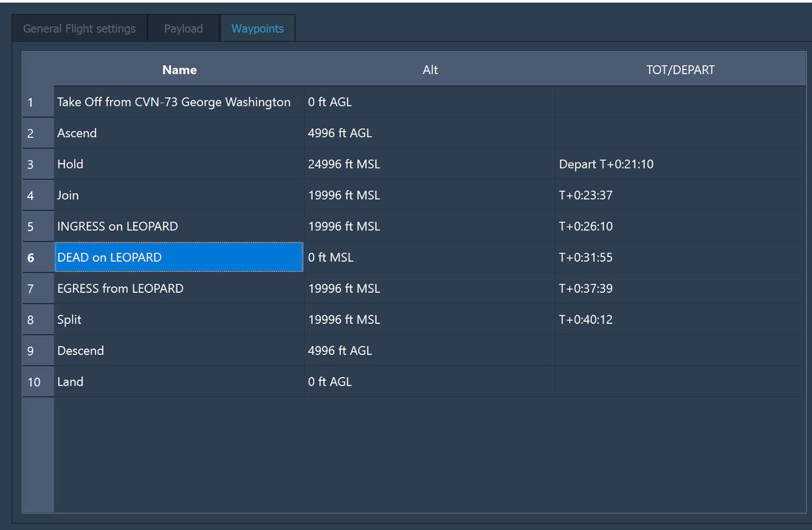The image size is (812, 530).
Task: Click Descend altitude 4996 ft AGL
Action: (430, 351)
